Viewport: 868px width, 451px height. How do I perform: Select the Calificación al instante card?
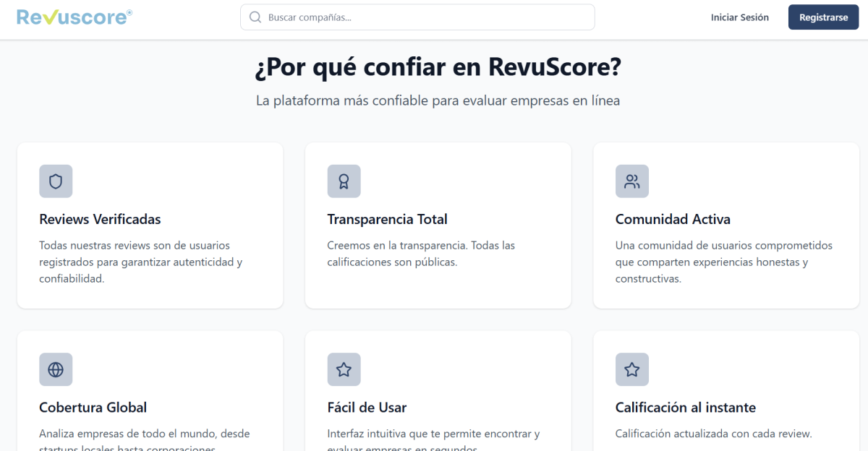coord(726,390)
